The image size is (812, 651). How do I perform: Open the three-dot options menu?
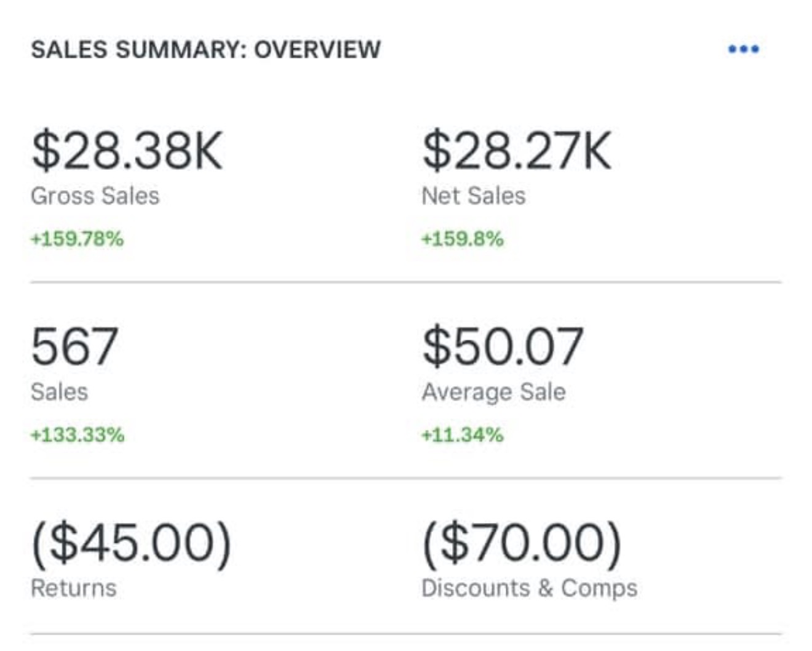tap(743, 49)
